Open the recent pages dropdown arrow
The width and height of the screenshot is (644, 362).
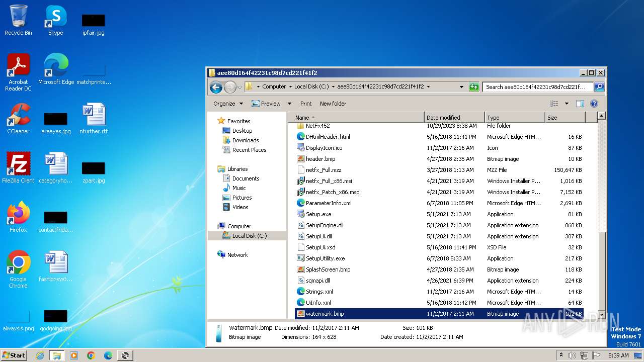(x=240, y=87)
